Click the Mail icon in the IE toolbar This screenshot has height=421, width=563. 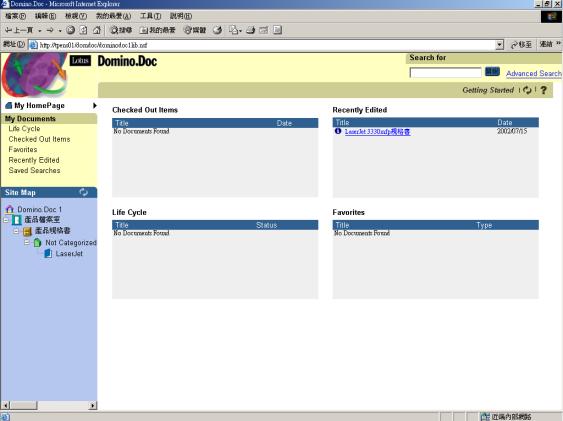234,30
